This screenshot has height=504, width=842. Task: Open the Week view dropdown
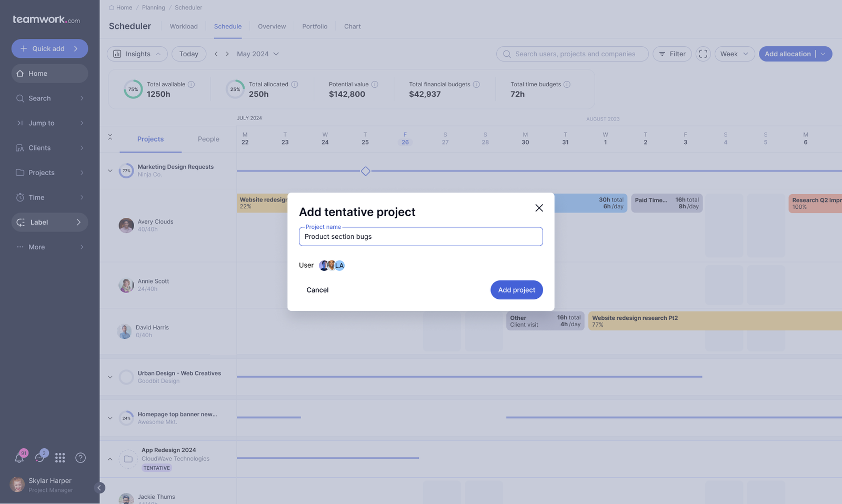point(734,54)
